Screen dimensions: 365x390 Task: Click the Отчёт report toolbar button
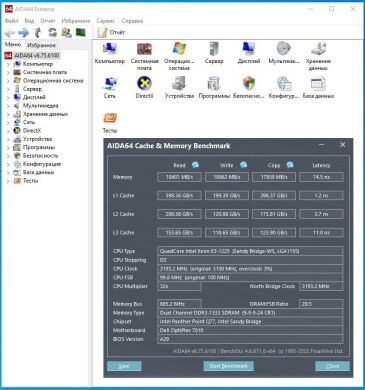point(111,32)
